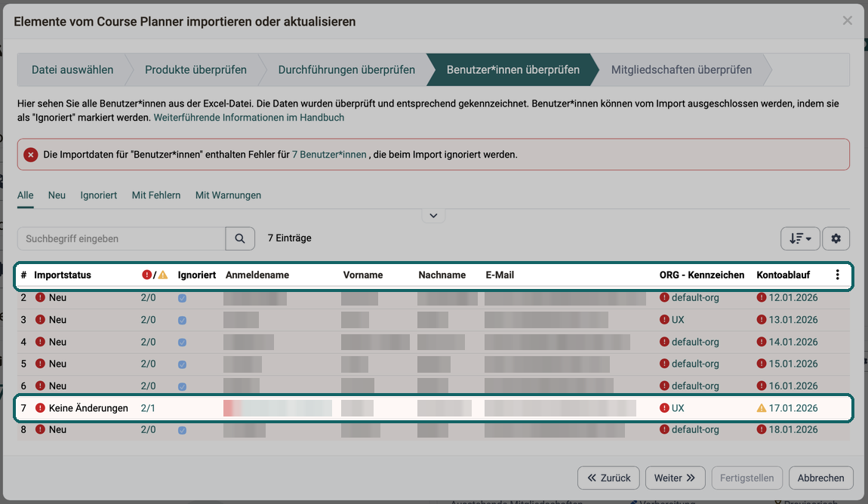The width and height of the screenshot is (868, 504).
Task: Switch to the Mit Warnungen tab
Action: coord(228,195)
